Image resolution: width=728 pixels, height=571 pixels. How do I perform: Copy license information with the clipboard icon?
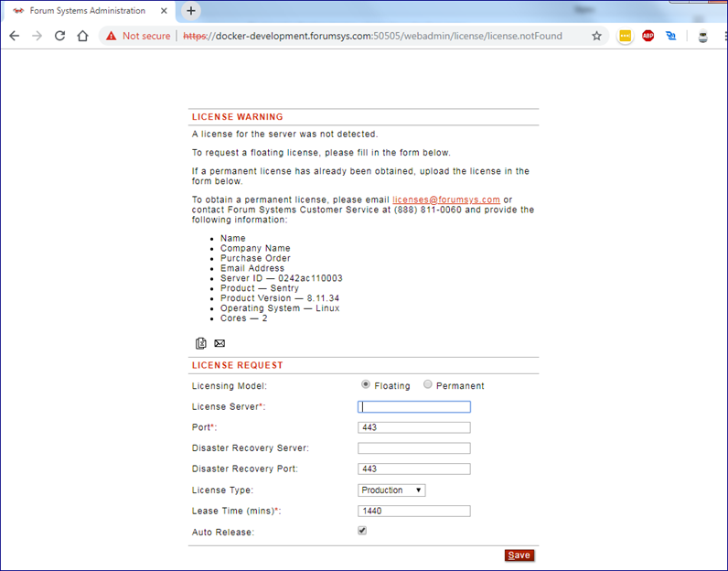coord(200,343)
